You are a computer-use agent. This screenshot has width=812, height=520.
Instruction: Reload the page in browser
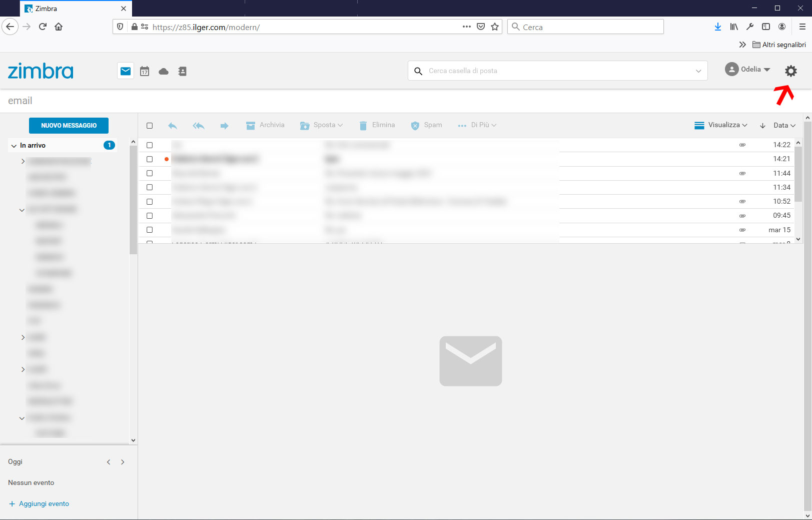pyautogui.click(x=43, y=27)
